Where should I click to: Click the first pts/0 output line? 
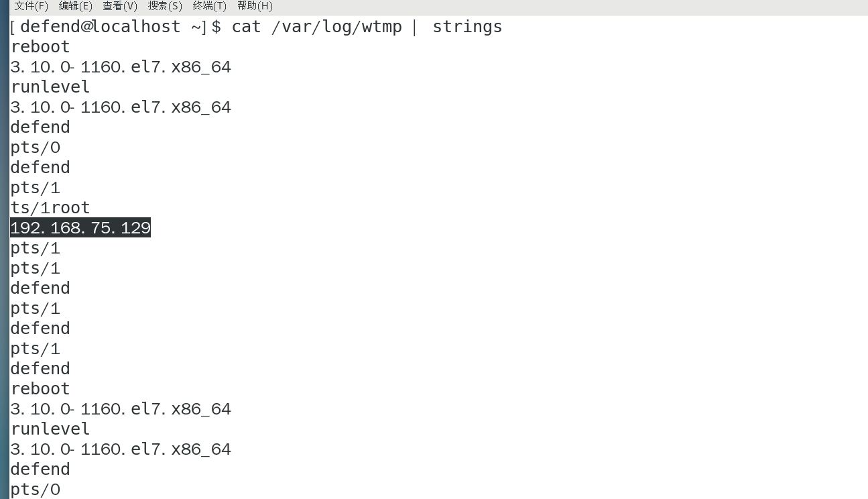(36, 148)
